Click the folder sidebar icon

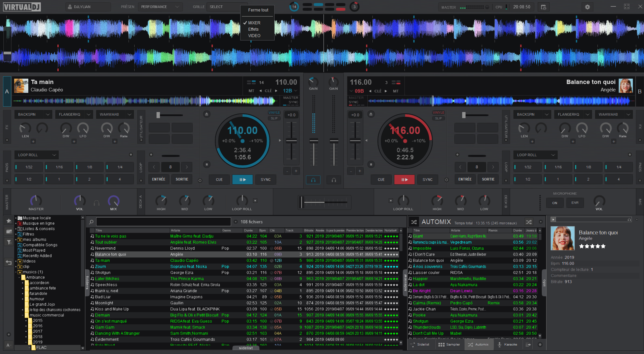(9, 231)
